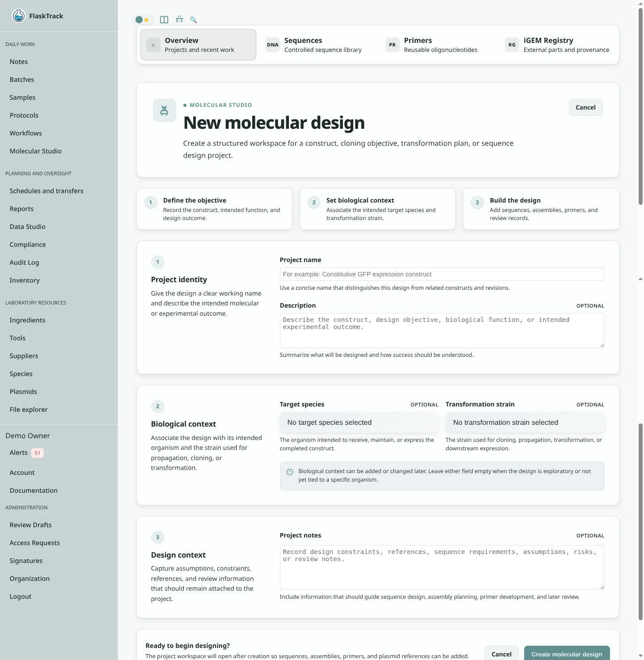Open Notes in the sidebar
644x660 pixels.
(x=19, y=62)
